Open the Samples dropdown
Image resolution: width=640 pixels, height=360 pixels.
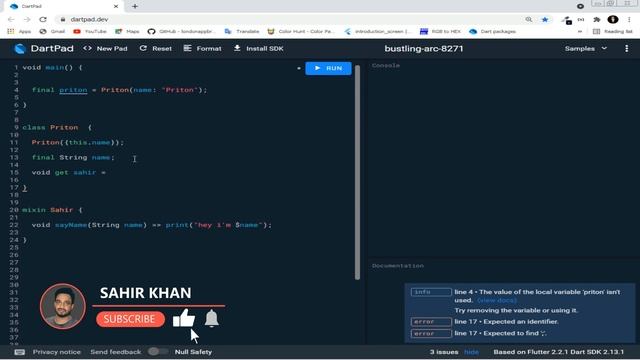point(586,49)
